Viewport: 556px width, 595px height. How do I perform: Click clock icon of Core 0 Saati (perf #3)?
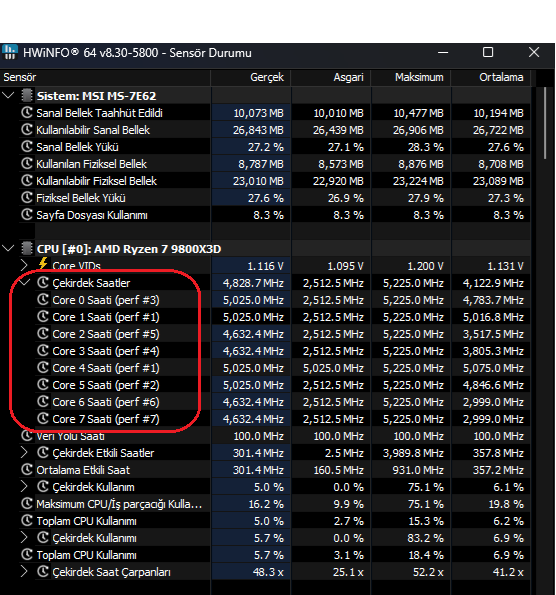43,299
